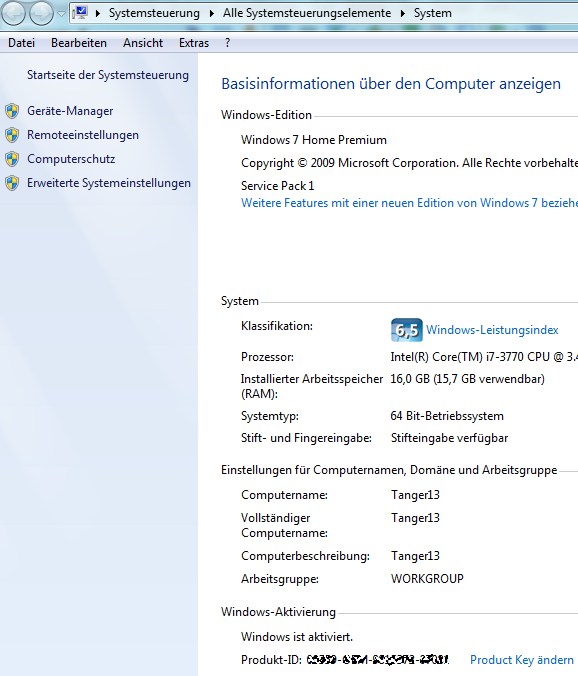Viewport: 578px width, 676px height.
Task: Expand the breadcrumb arrow before Systemsteuerung
Action: point(98,13)
